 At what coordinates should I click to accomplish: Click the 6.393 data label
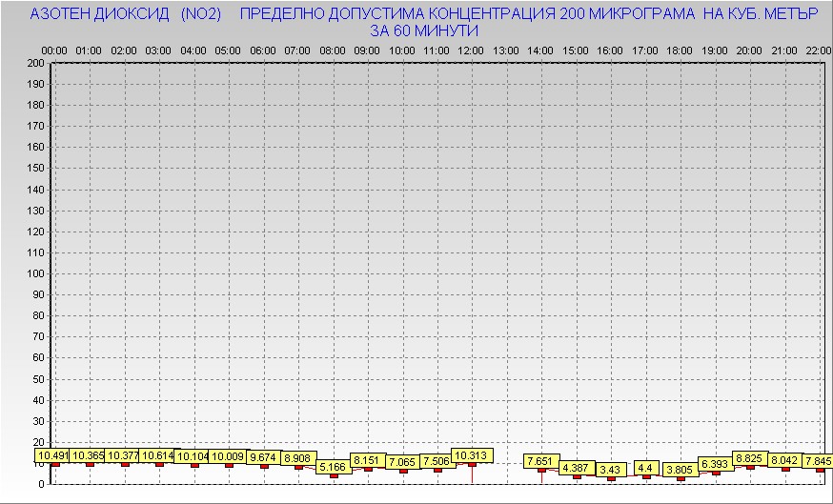click(715, 464)
